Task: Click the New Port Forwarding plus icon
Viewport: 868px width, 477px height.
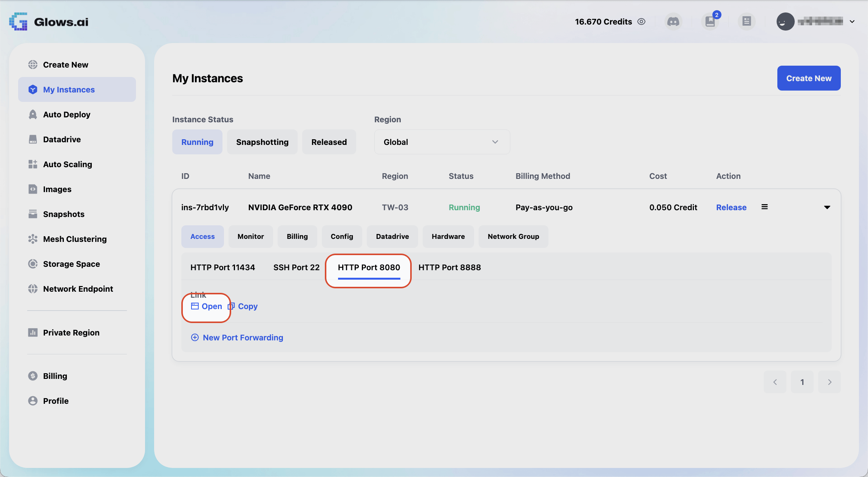Action: pos(195,337)
